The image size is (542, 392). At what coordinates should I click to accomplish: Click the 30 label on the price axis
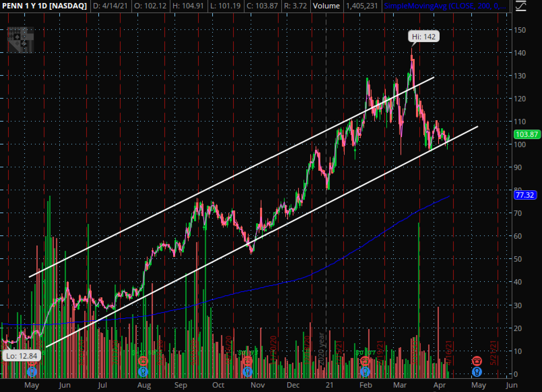click(518, 305)
